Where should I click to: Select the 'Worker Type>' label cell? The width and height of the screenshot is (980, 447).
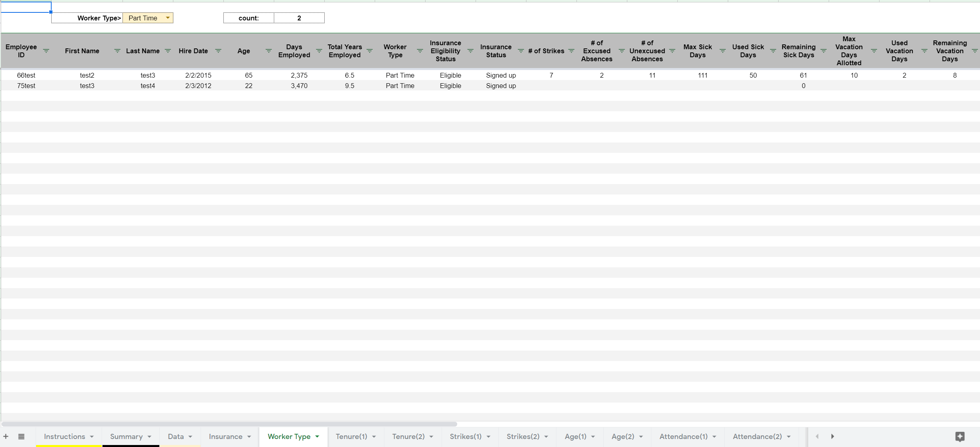click(87, 18)
